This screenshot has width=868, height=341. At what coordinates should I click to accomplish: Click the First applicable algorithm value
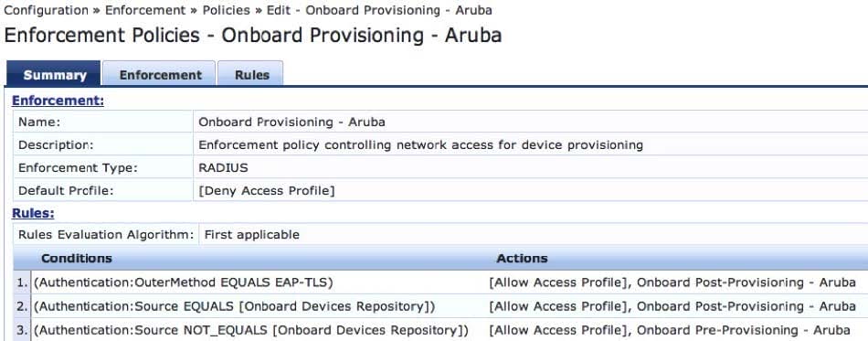[x=252, y=235]
